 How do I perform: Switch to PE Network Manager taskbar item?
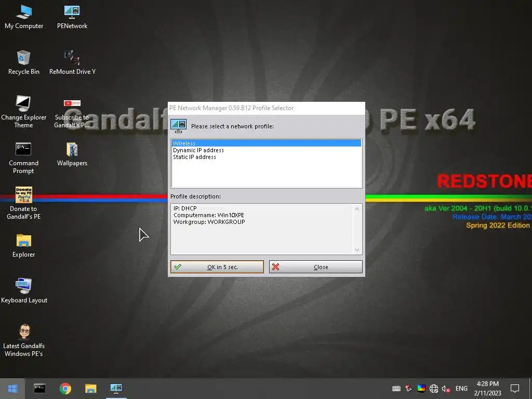[116, 389]
